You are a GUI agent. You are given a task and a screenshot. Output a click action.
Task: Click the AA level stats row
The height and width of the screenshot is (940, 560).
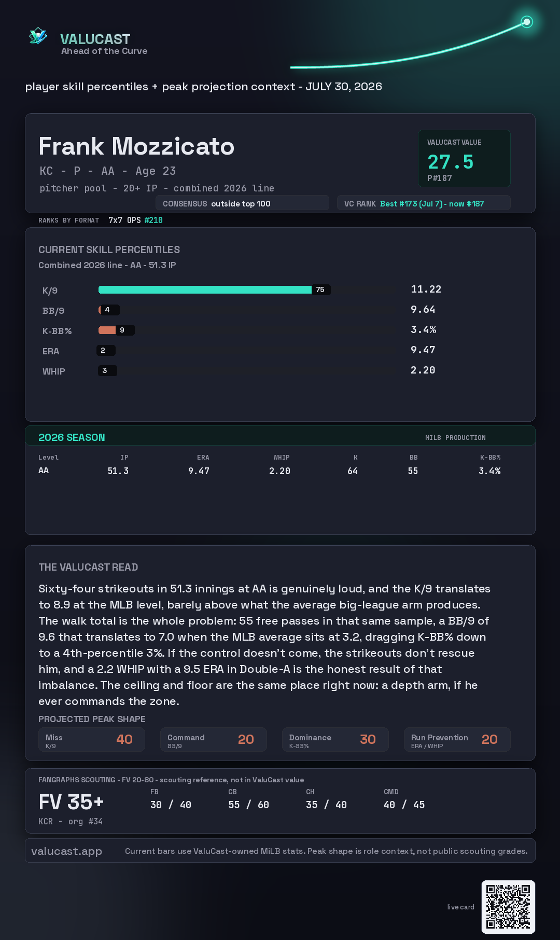(270, 471)
